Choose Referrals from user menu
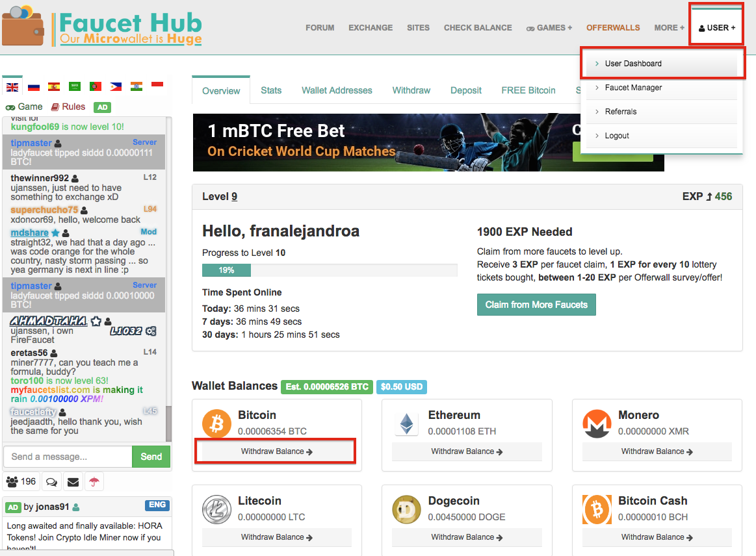This screenshot has width=756, height=556. tap(662, 112)
